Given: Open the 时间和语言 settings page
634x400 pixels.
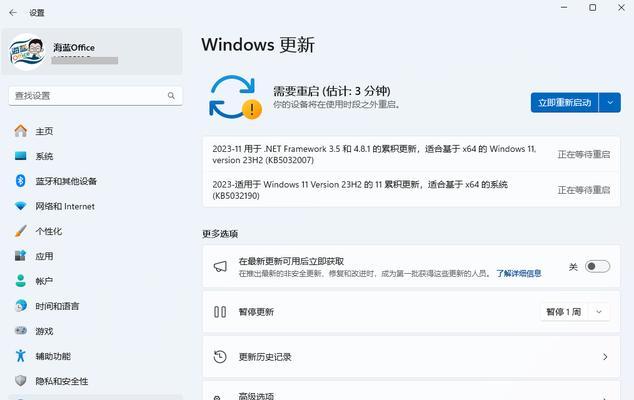Looking at the screenshot, I should point(57,306).
